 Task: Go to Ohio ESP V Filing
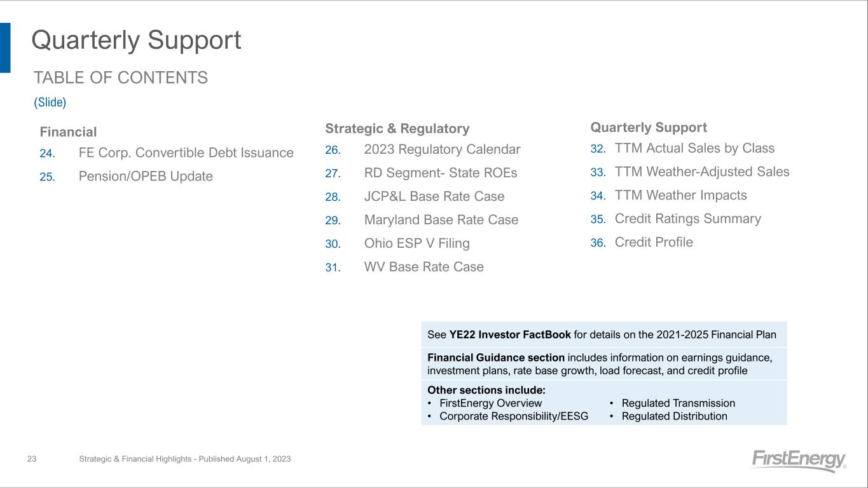tap(417, 243)
